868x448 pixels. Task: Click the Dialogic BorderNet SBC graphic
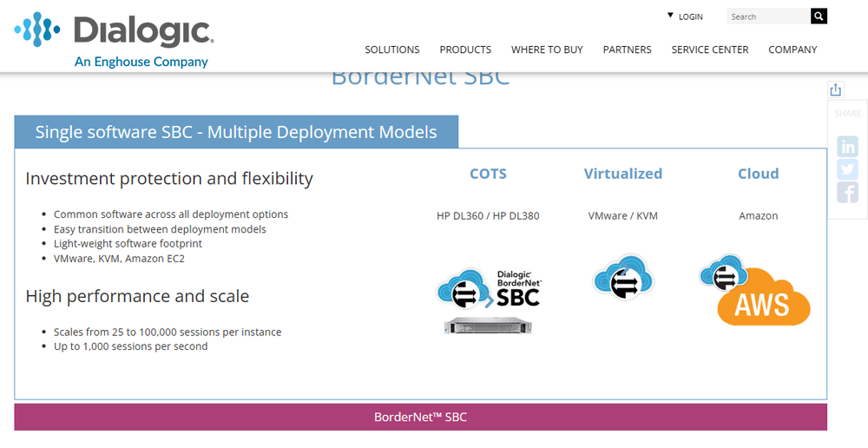(x=488, y=288)
